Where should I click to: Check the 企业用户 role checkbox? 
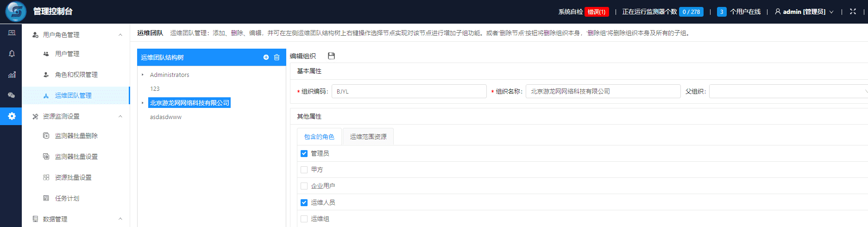(x=304, y=186)
